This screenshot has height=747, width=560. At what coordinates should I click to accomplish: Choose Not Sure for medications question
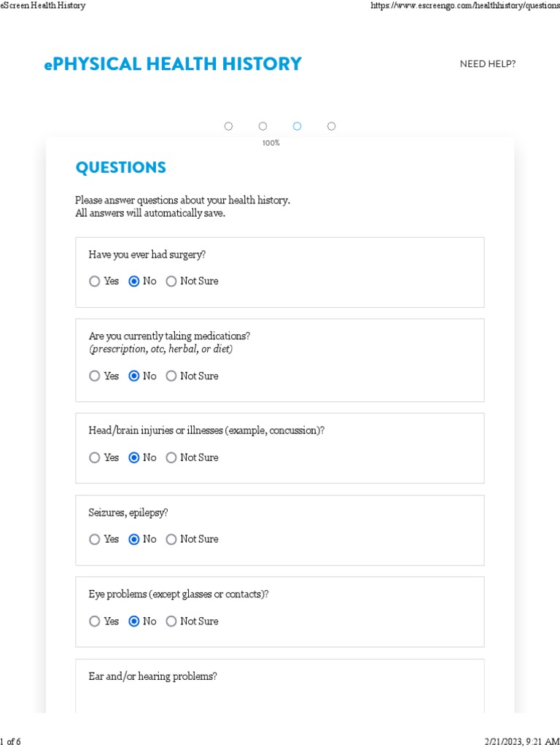pyautogui.click(x=171, y=376)
